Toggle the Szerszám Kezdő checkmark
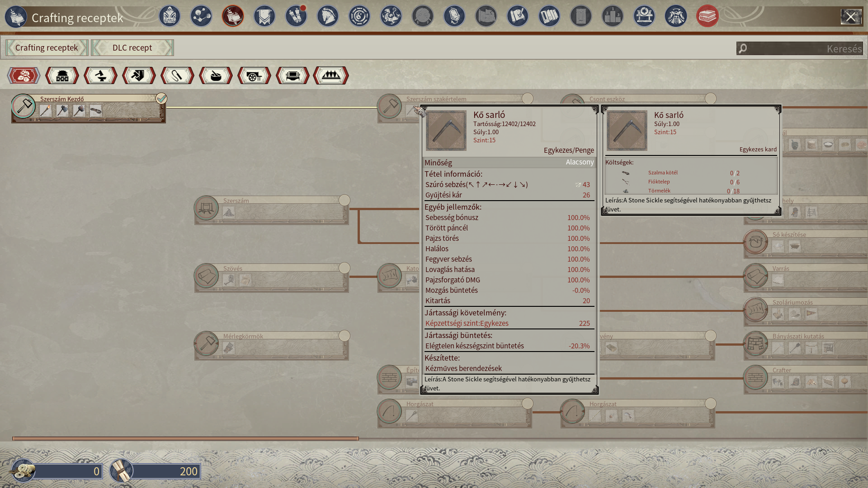The image size is (868, 488). click(x=161, y=99)
